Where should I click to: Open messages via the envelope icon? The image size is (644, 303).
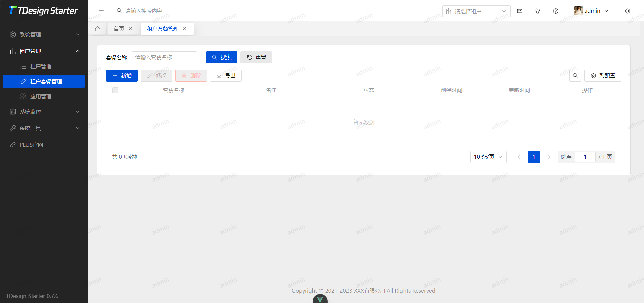[519, 11]
